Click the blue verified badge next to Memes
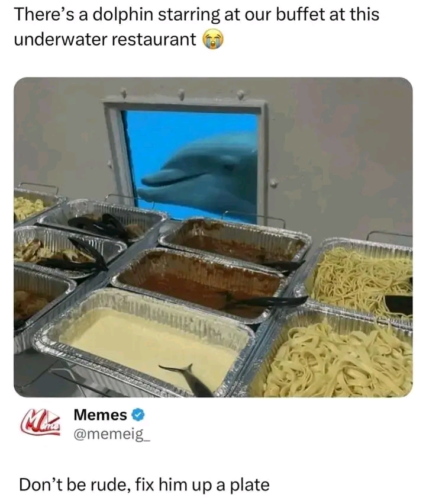This screenshot has height=504, width=426. coord(138,415)
